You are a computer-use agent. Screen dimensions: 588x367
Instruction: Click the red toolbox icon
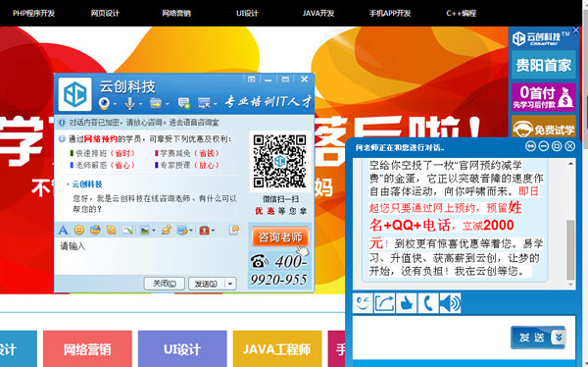click(x=205, y=230)
